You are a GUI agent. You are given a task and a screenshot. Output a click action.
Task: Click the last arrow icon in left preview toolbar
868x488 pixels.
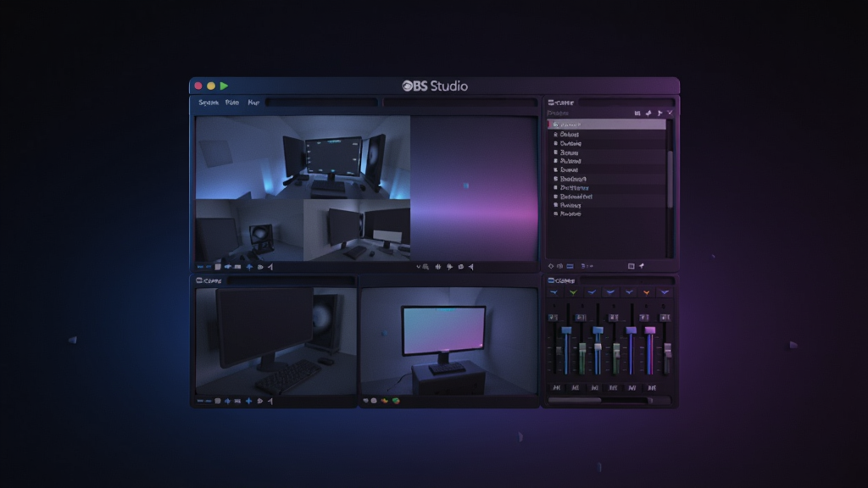pos(270,267)
